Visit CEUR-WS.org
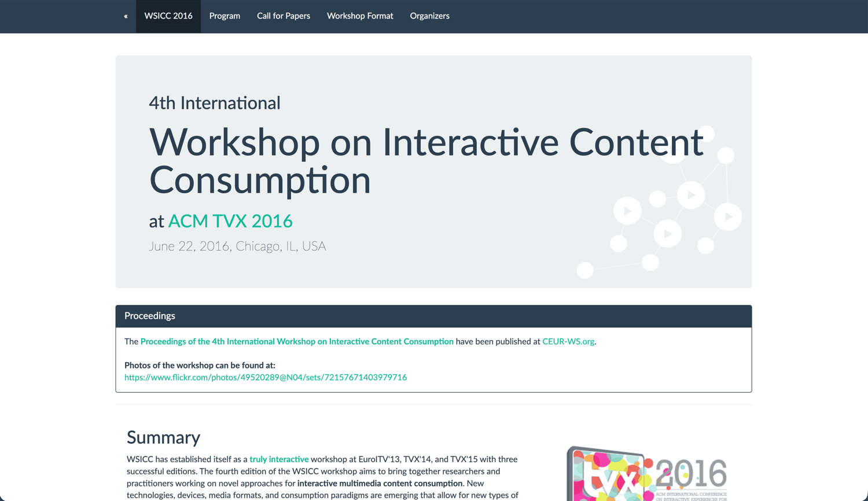Screen dimensions: 868x501 click(568, 341)
